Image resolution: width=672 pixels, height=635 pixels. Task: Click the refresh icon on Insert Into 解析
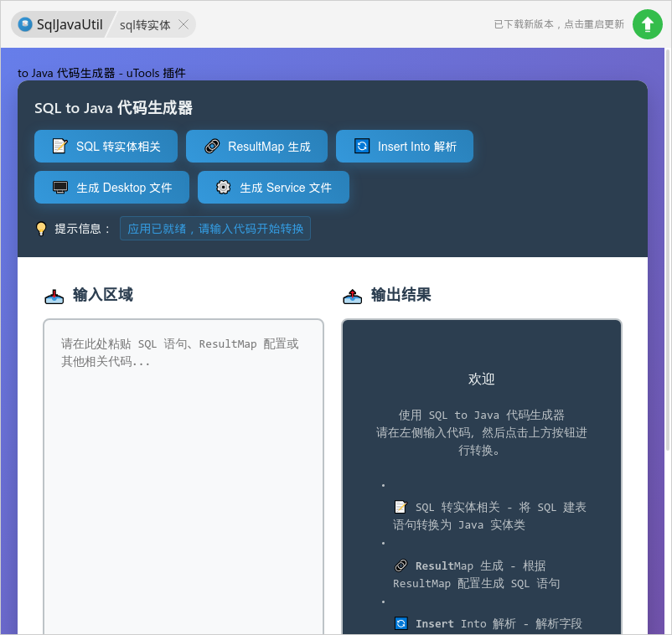click(x=362, y=147)
